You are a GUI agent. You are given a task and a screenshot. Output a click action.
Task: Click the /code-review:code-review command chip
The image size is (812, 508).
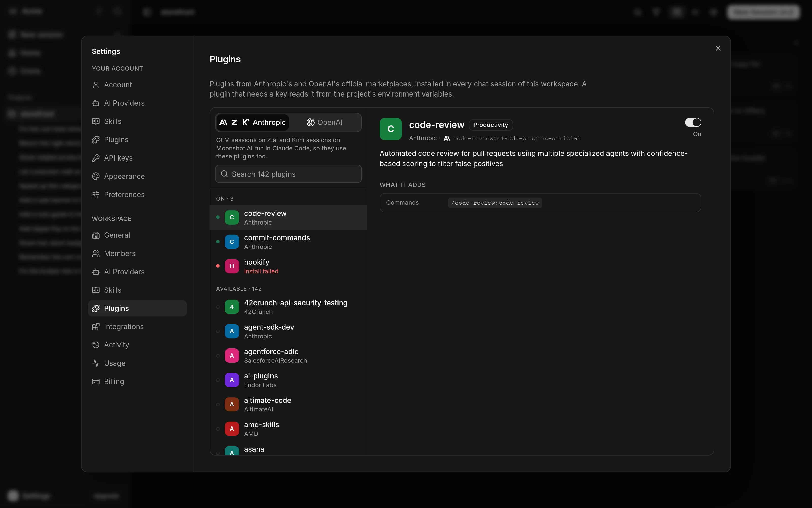(x=495, y=203)
